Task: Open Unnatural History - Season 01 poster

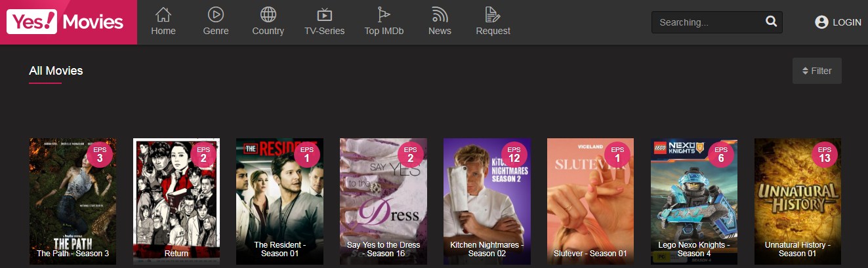Action: click(798, 201)
